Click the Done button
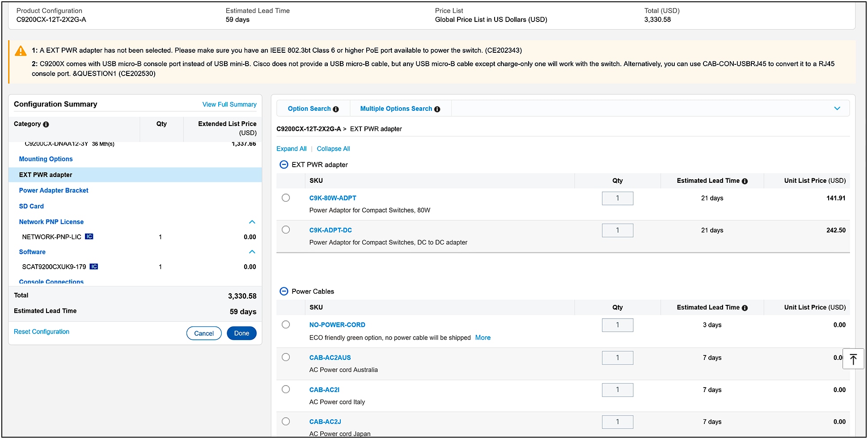This screenshot has width=868, height=439. 241,333
